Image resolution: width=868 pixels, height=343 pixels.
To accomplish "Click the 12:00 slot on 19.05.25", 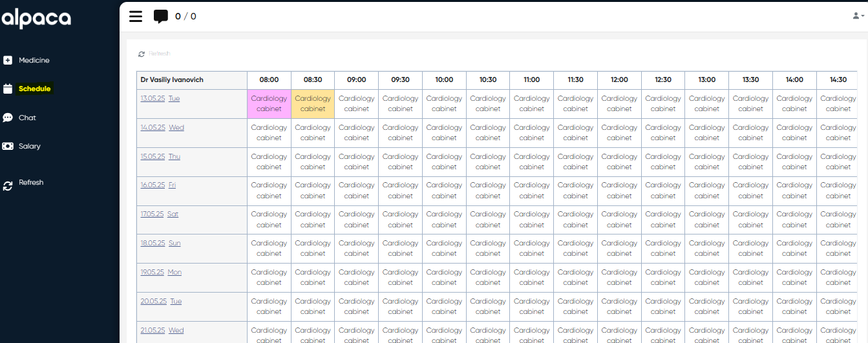I will 619,277.
